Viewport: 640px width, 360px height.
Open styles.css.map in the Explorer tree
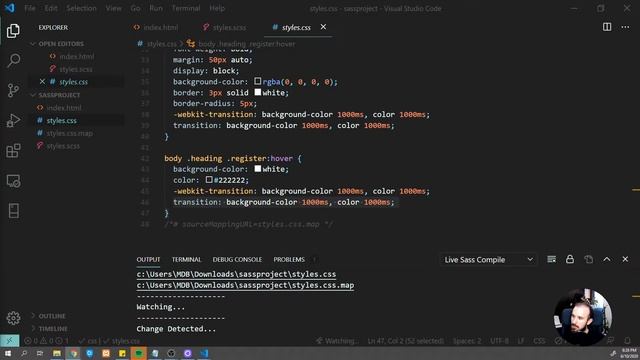click(69, 133)
